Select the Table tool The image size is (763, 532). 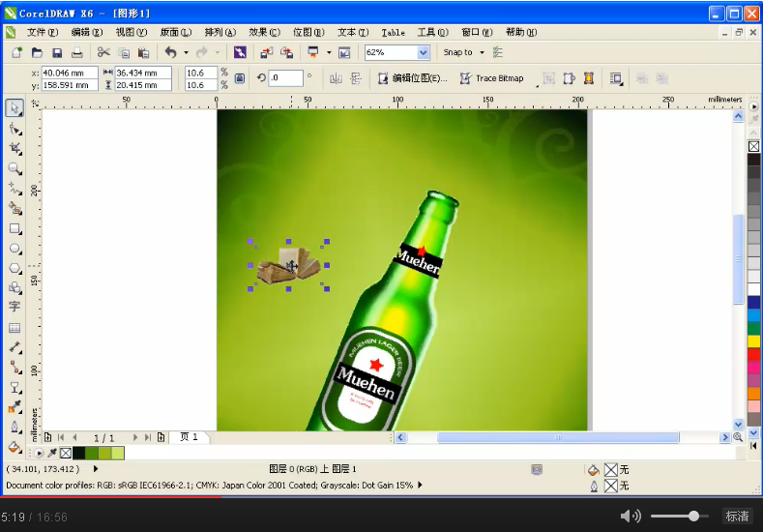click(15, 328)
